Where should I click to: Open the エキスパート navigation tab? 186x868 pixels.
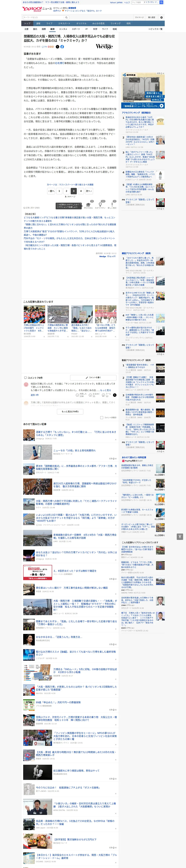pos(64,23)
